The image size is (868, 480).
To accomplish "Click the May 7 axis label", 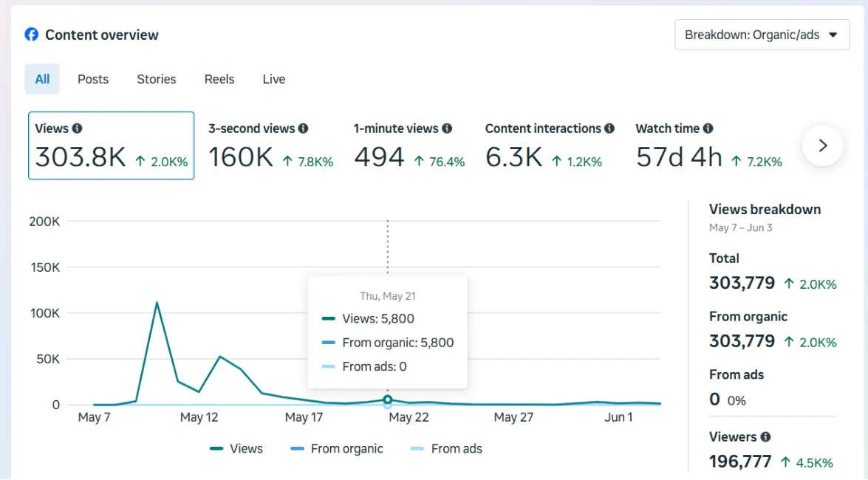I will coord(94,417).
